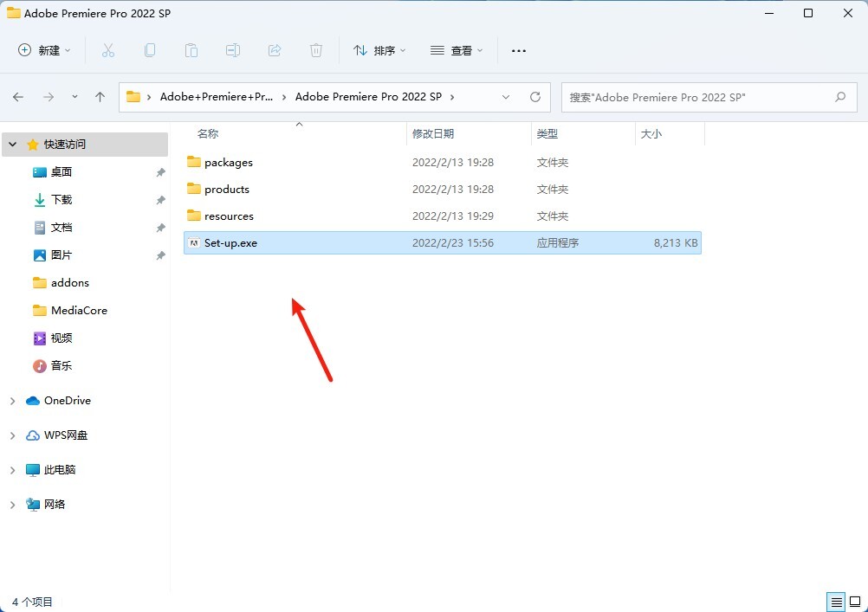868x612 pixels.
Task: Click the 8,213 KB size cell
Action: [676, 243]
